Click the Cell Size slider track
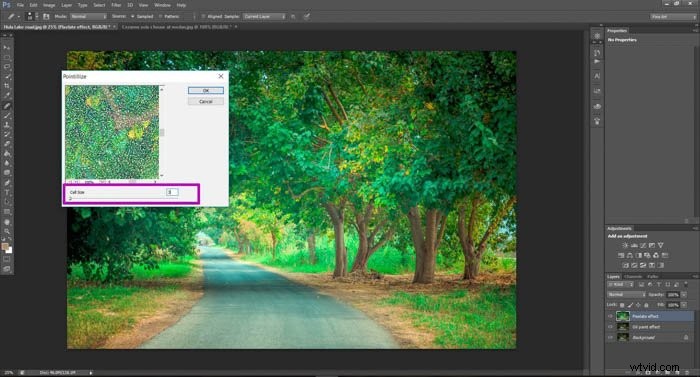This screenshot has width=700, height=377. point(124,198)
